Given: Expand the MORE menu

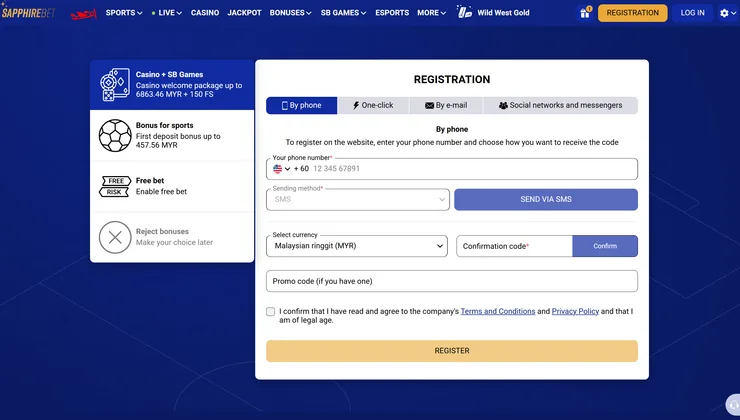Looking at the screenshot, I should (431, 13).
